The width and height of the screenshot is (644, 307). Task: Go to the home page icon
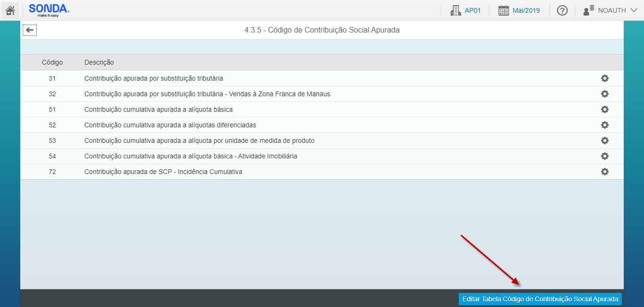10,10
